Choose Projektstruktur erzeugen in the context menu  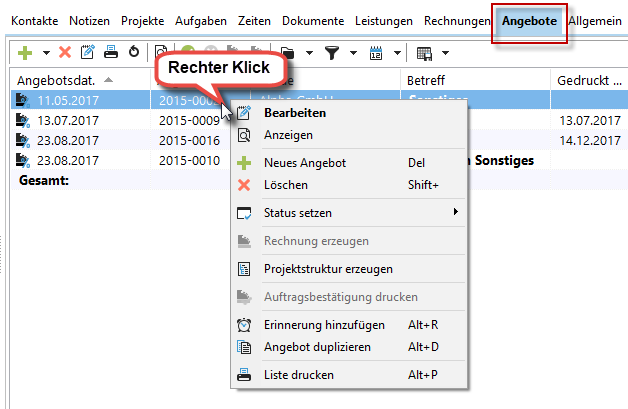327,269
